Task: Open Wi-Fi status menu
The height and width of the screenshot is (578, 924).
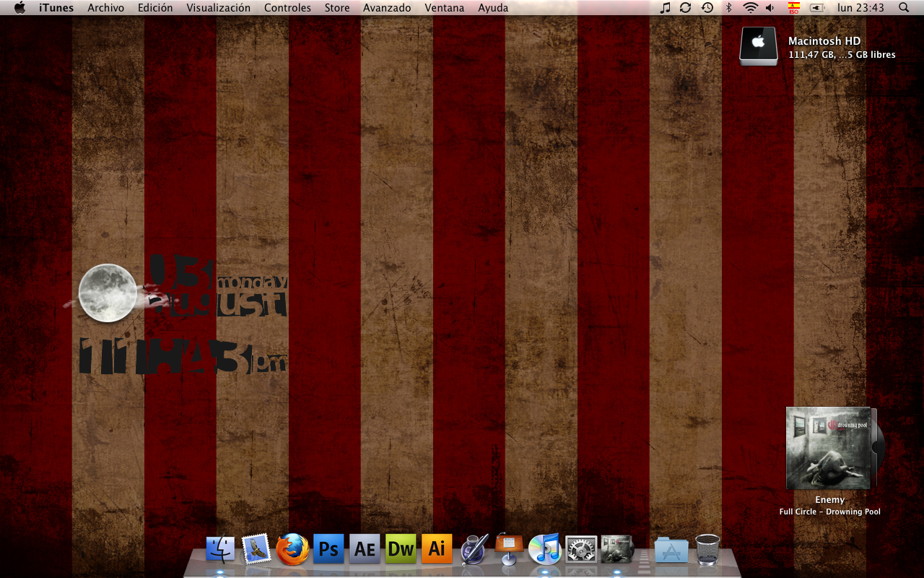Action: click(751, 8)
